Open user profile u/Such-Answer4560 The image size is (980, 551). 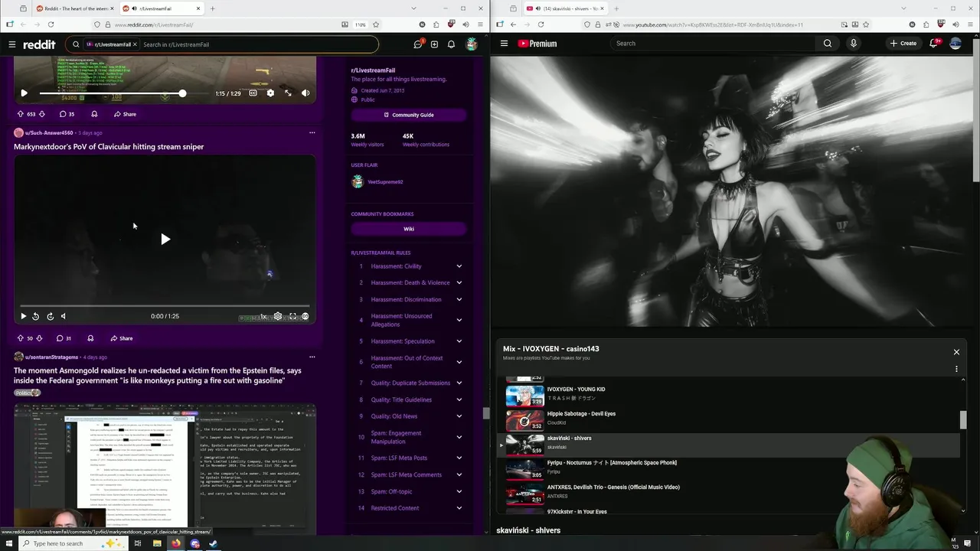(x=49, y=133)
